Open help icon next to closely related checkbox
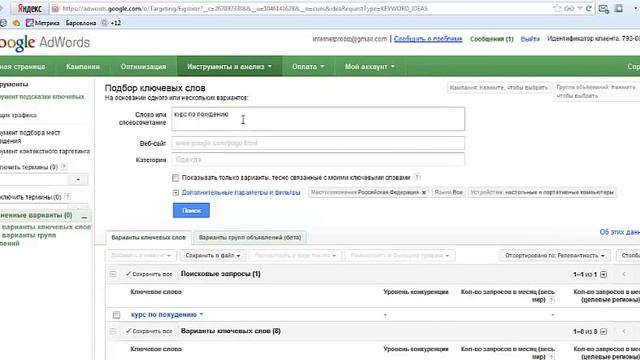640x360 pixels. click(x=417, y=177)
